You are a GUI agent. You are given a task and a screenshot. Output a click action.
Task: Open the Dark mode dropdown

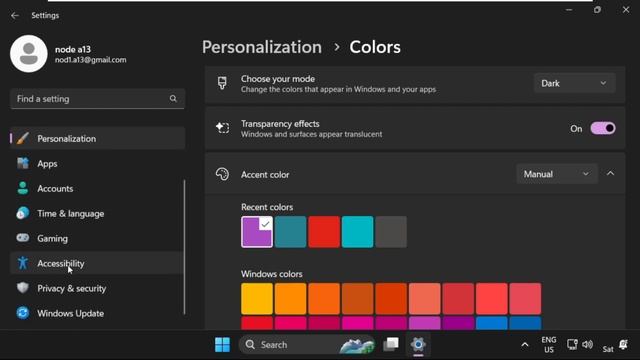click(574, 83)
